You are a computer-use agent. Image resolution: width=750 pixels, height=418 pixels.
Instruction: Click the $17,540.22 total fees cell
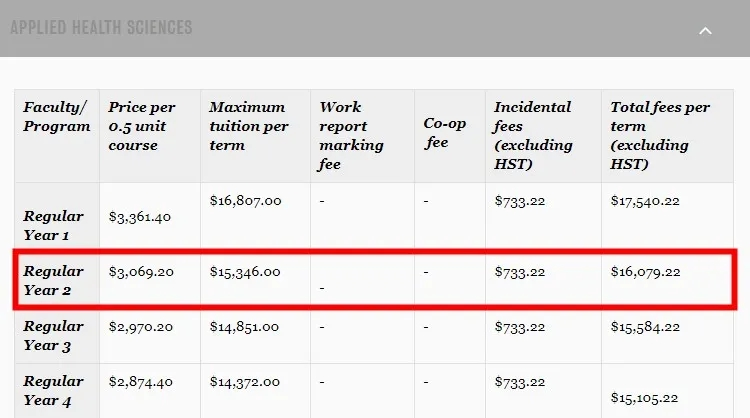pos(645,200)
